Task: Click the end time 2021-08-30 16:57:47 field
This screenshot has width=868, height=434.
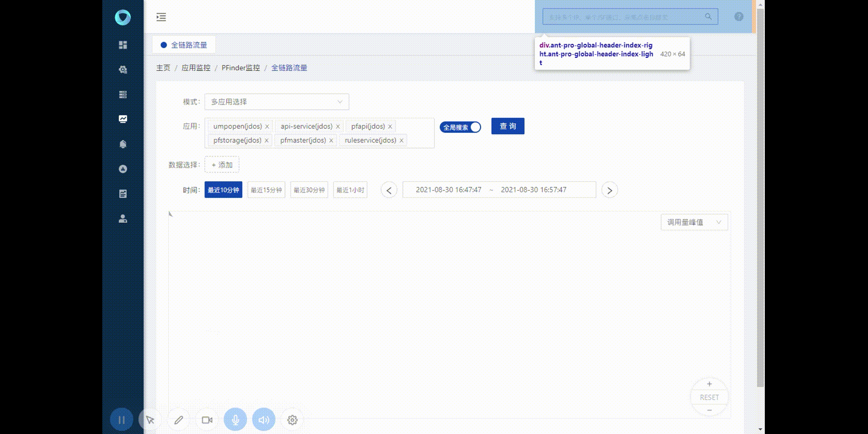Action: (x=534, y=190)
